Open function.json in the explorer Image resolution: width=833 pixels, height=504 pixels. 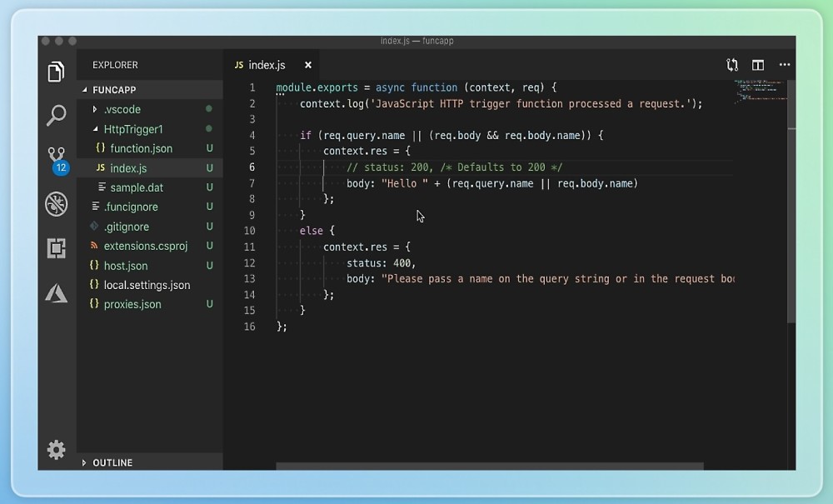141,148
